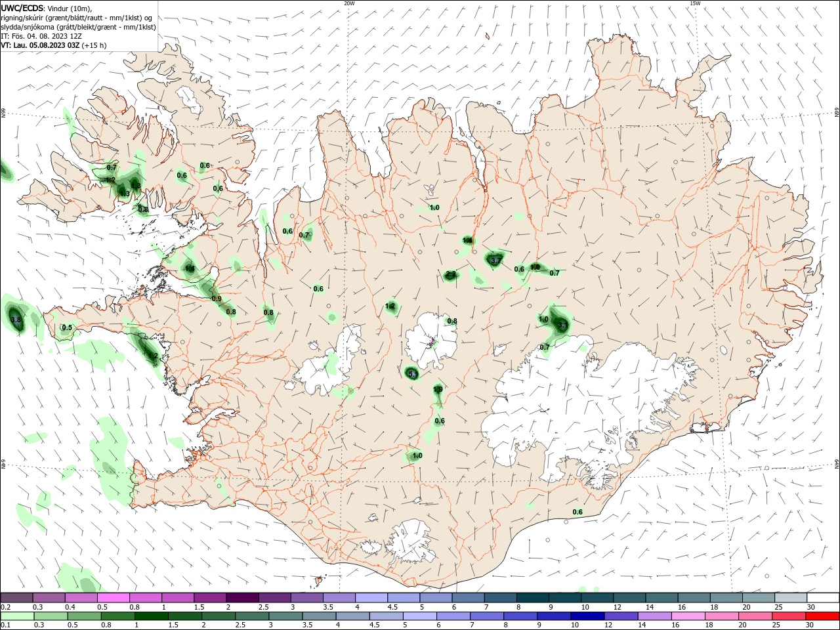The width and height of the screenshot is (840, 630).
Task: Pick the 14–16 light violet rain swatch
Action: (654, 616)
